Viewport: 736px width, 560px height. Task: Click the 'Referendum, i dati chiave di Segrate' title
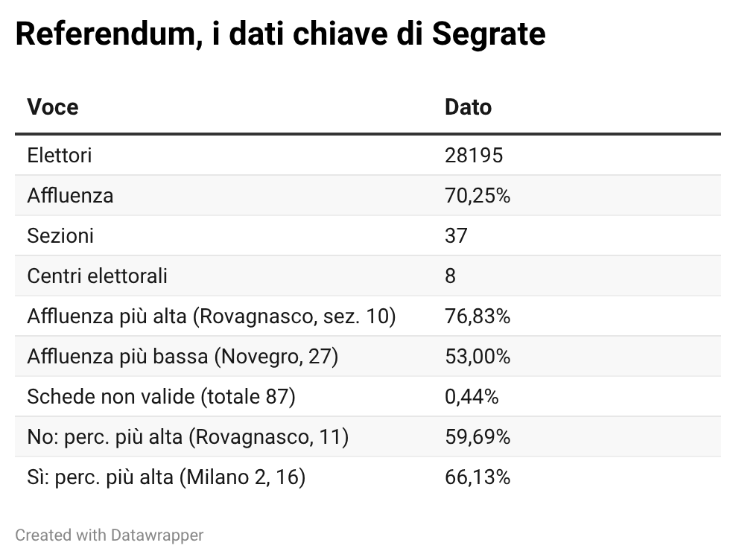coord(280,34)
